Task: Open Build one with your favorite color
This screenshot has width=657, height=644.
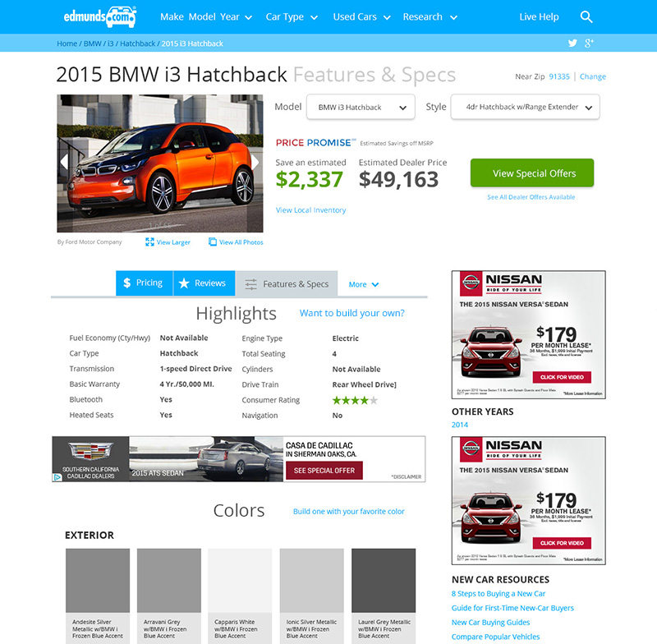Action: (x=348, y=512)
